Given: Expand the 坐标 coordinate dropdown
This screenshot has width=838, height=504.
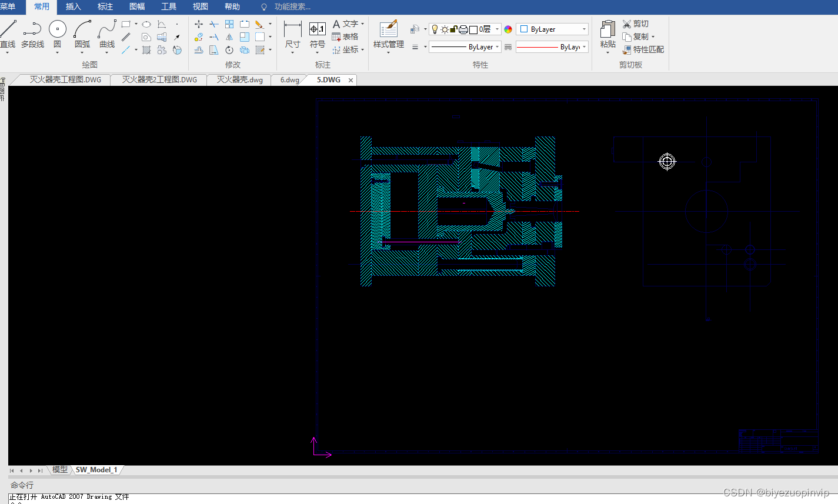Looking at the screenshot, I should click(362, 50).
